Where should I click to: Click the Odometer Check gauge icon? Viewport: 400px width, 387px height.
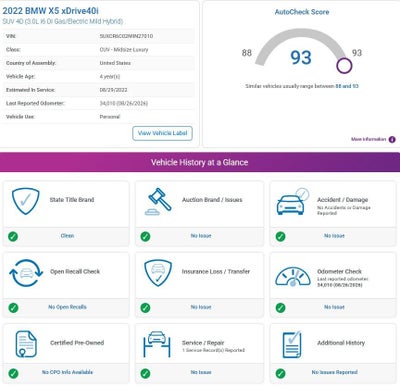click(293, 277)
